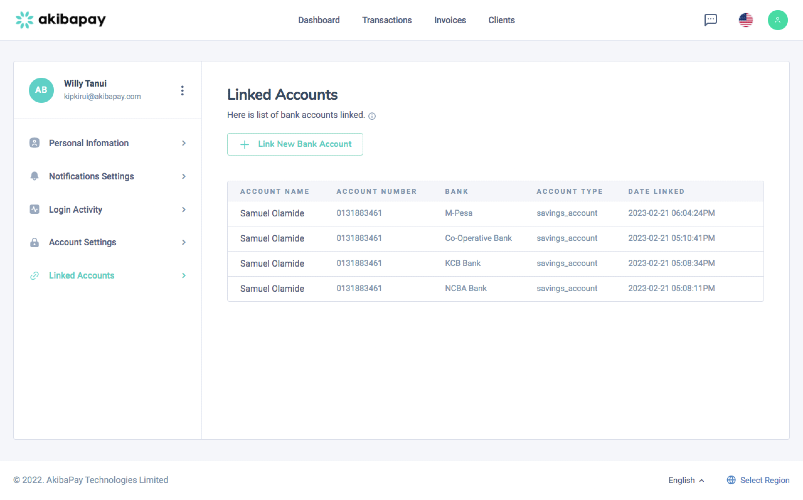This screenshot has width=803, height=500.
Task: Click the KCB Bank cell
Action: pos(462,263)
